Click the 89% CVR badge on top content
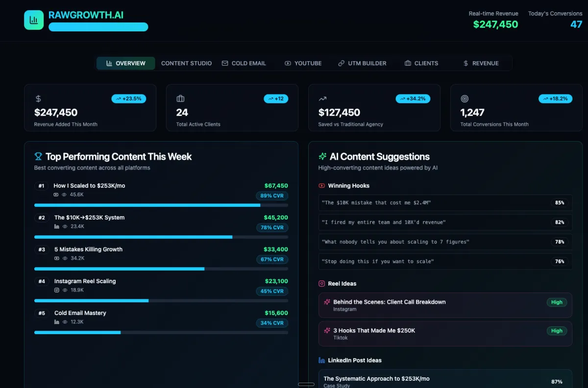Viewport: 588px width, 388px height. 272,196
